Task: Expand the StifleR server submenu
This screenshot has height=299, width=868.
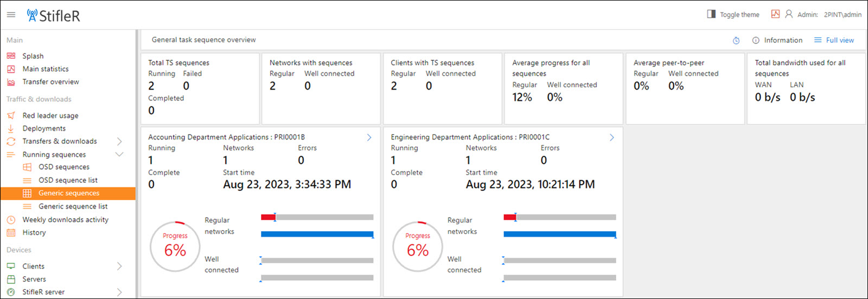Action: 119,292
